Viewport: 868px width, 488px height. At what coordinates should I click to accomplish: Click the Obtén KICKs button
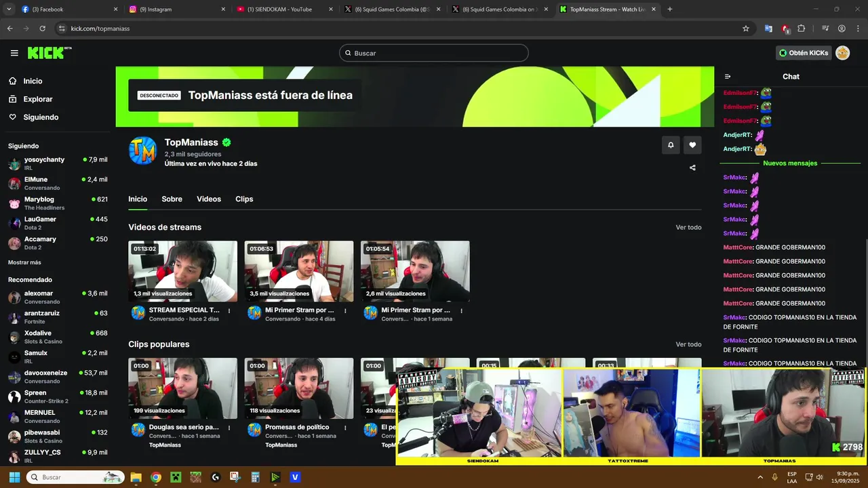[x=804, y=53]
